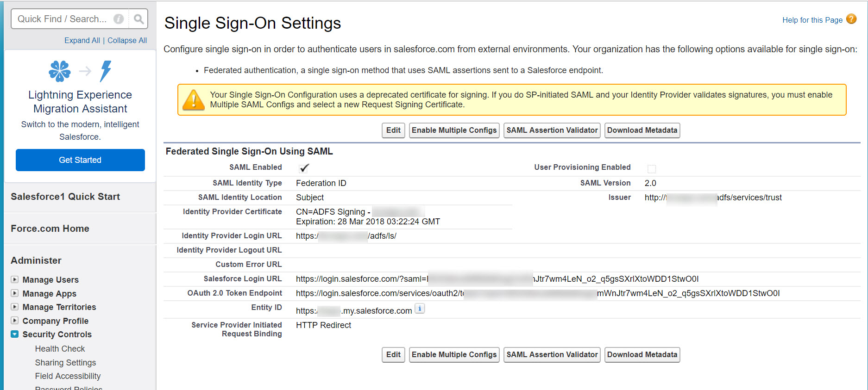Open Sharing Settings from Security Controls

pyautogui.click(x=65, y=363)
